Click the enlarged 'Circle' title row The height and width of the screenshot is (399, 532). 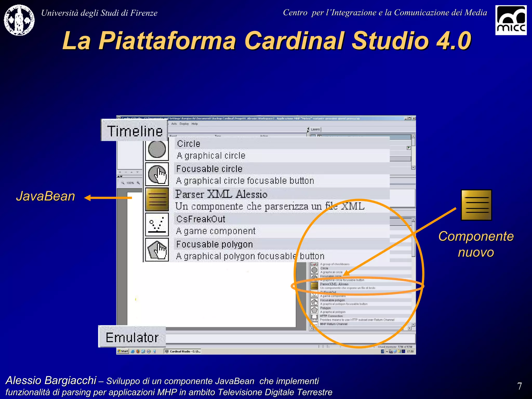coord(282,144)
